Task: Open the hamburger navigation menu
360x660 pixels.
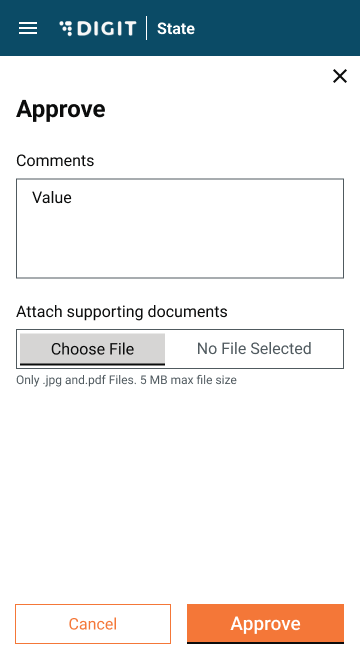Action: (x=28, y=28)
